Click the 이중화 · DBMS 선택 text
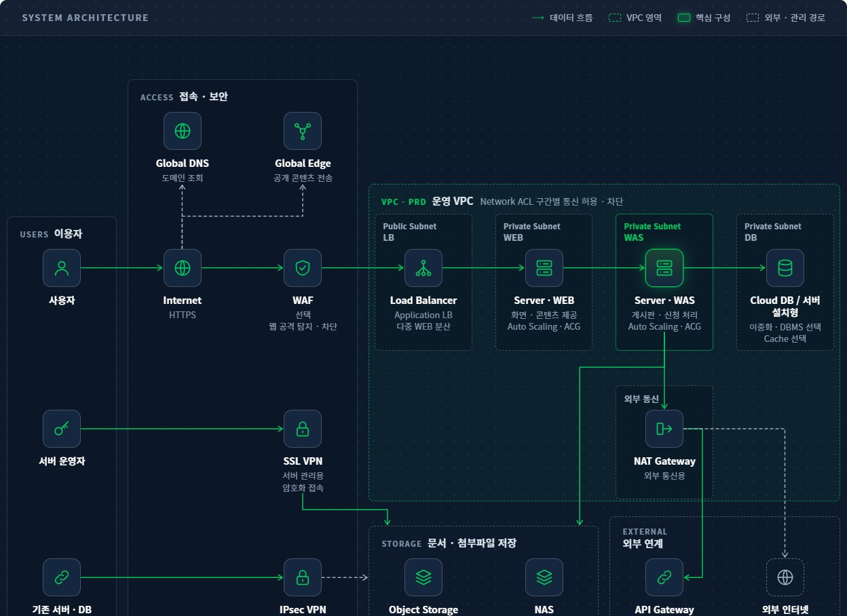 click(785, 327)
